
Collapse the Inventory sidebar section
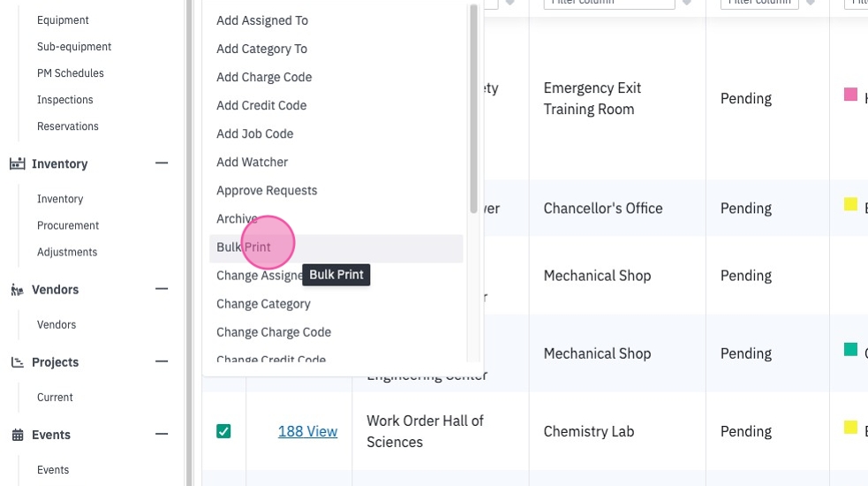click(162, 163)
